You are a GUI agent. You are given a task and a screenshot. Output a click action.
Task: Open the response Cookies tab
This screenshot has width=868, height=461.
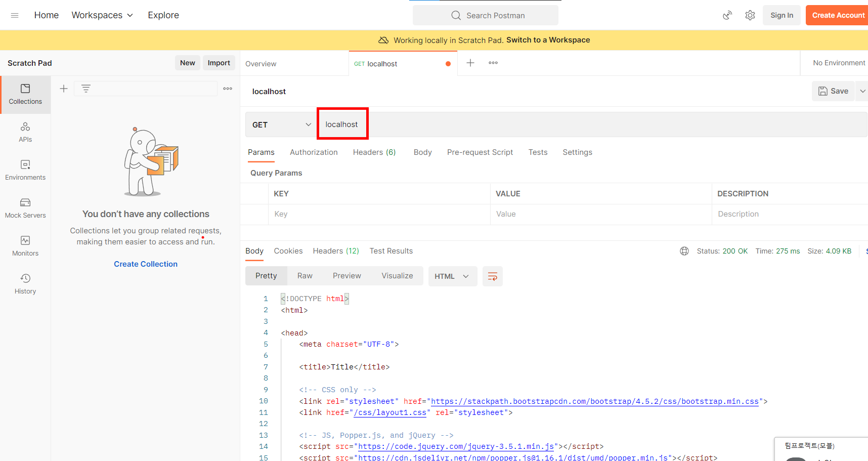(288, 251)
